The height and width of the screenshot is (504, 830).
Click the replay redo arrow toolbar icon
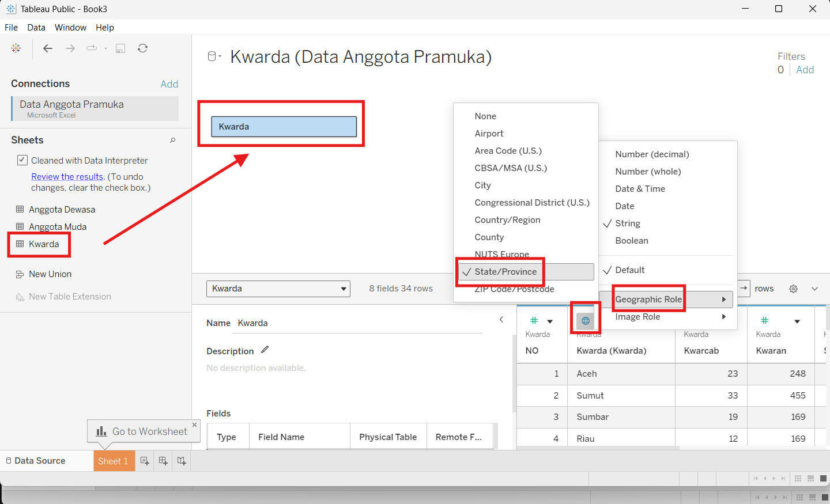pos(92,48)
